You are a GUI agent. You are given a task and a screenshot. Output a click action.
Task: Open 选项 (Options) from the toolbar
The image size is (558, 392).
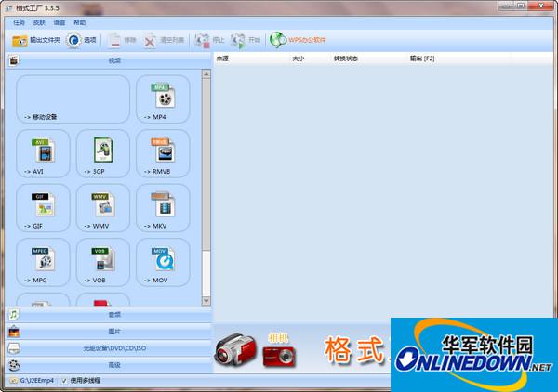(82, 41)
